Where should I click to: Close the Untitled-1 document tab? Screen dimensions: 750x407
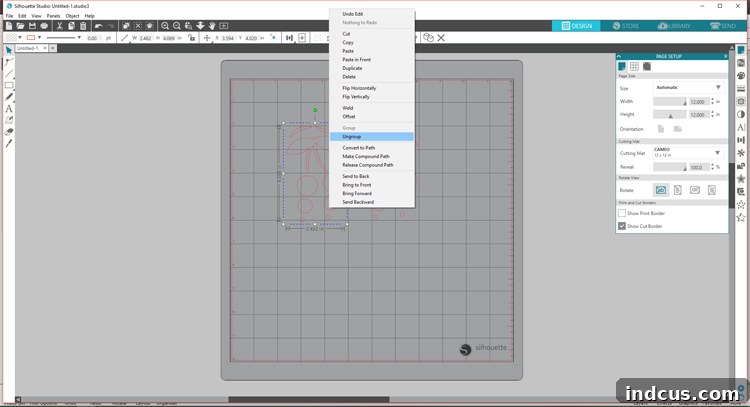44,48
